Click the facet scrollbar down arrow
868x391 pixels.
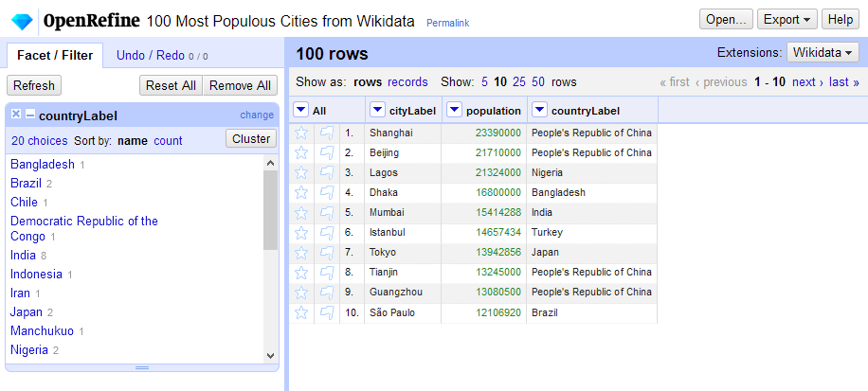271,356
